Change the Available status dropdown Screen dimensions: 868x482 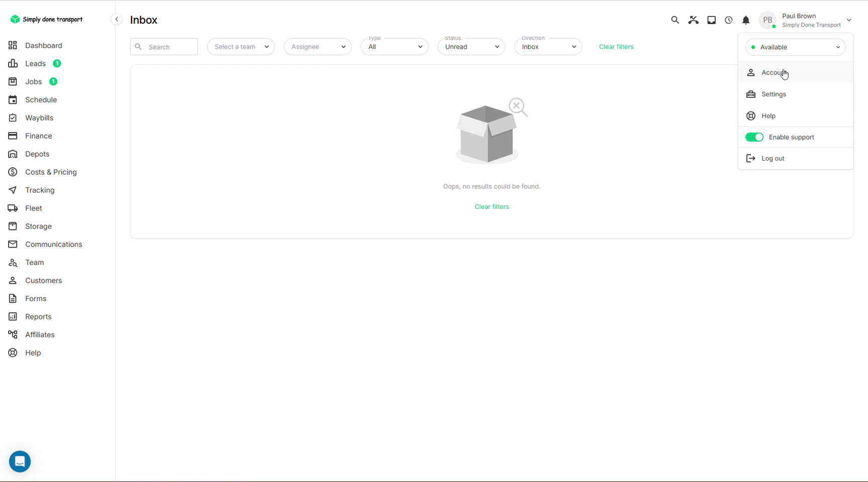pos(795,47)
